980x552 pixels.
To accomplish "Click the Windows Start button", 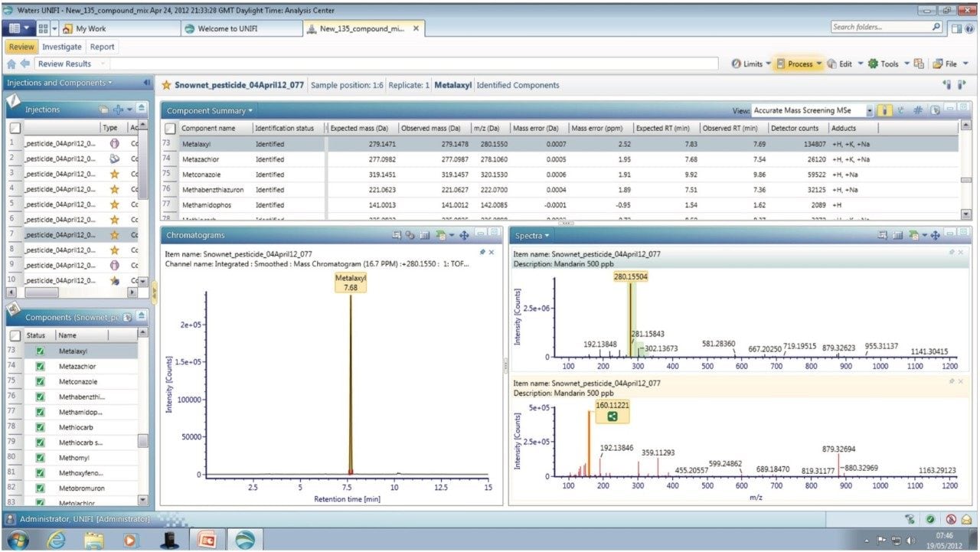I will [x=18, y=540].
